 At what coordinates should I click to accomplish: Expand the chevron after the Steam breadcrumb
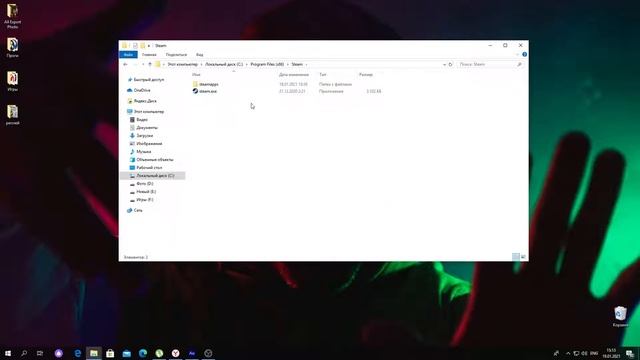coord(307,64)
